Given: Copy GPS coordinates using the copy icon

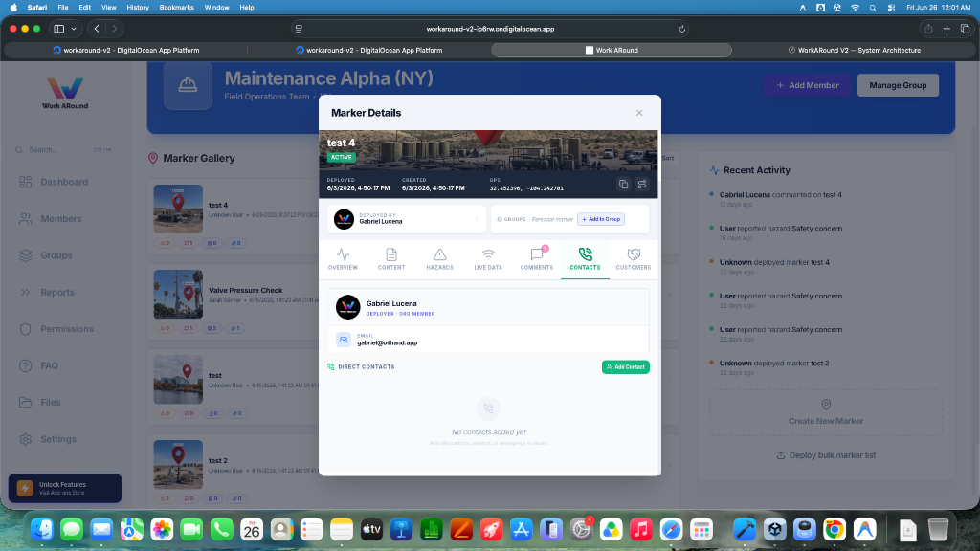Looking at the screenshot, I should (623, 185).
